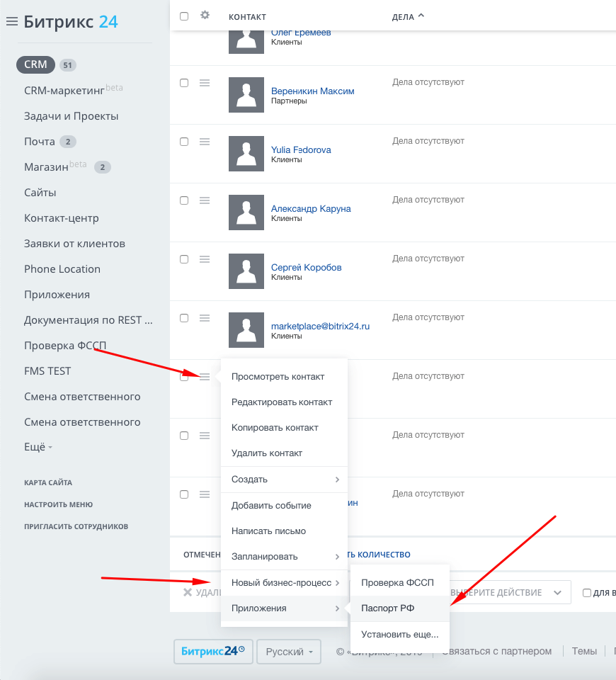
Task: Open grid settings gear icon in header
Action: (205, 15)
